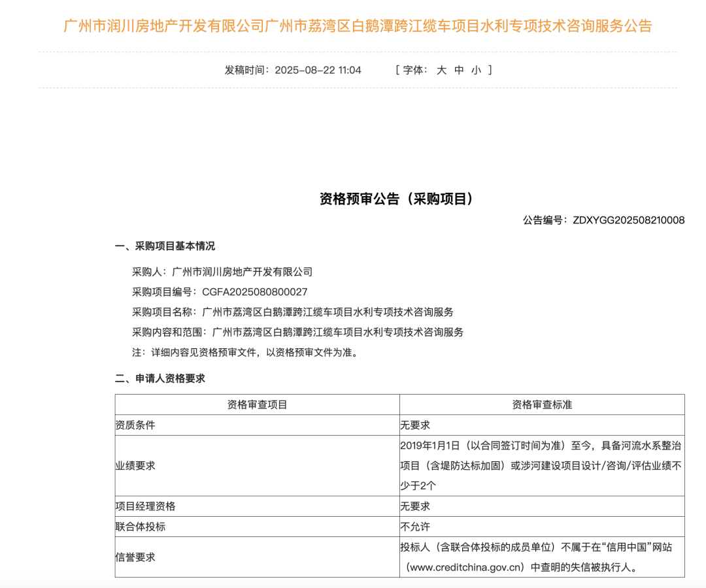Click the 一、采购项目基本情况 section heading

coord(165,246)
